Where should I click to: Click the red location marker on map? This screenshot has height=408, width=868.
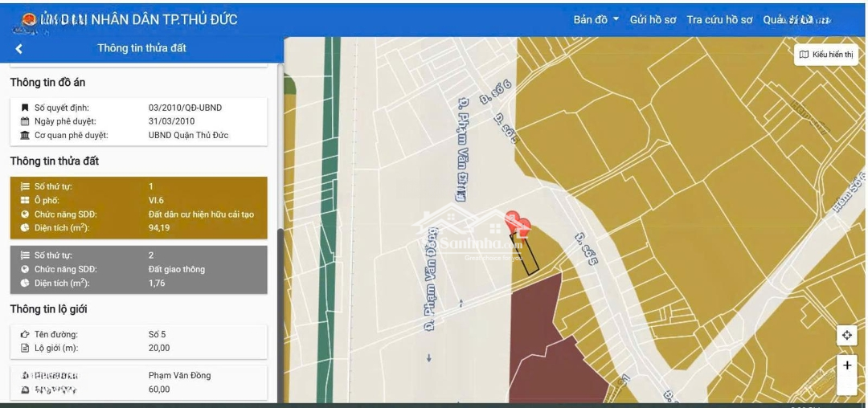coord(517,223)
